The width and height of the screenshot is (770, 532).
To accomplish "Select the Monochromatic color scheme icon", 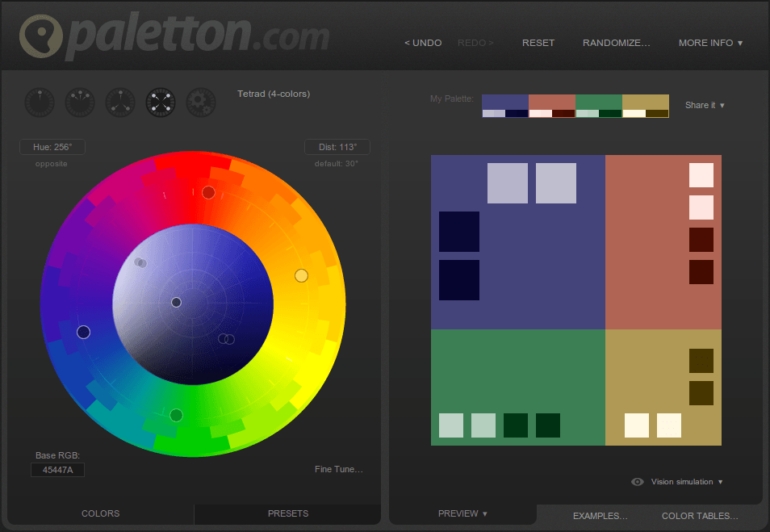I will pos(40,103).
